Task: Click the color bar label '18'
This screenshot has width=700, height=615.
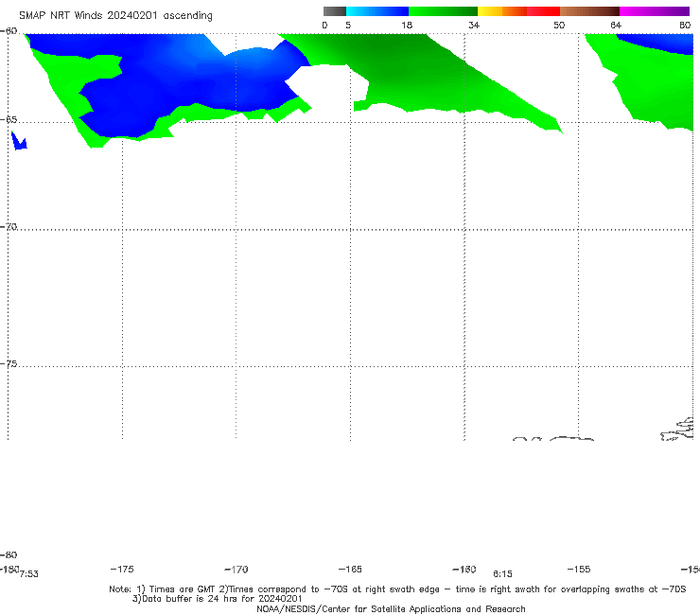Action: (407, 25)
